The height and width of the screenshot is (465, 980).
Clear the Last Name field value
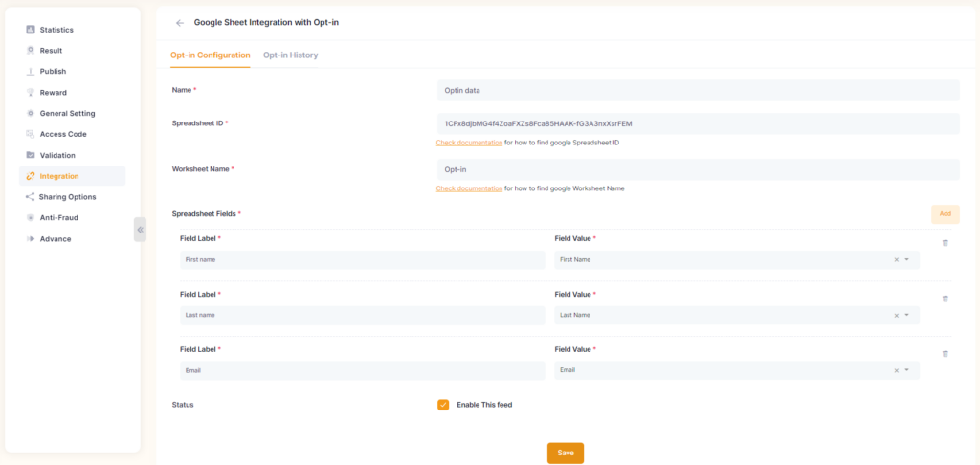896,315
